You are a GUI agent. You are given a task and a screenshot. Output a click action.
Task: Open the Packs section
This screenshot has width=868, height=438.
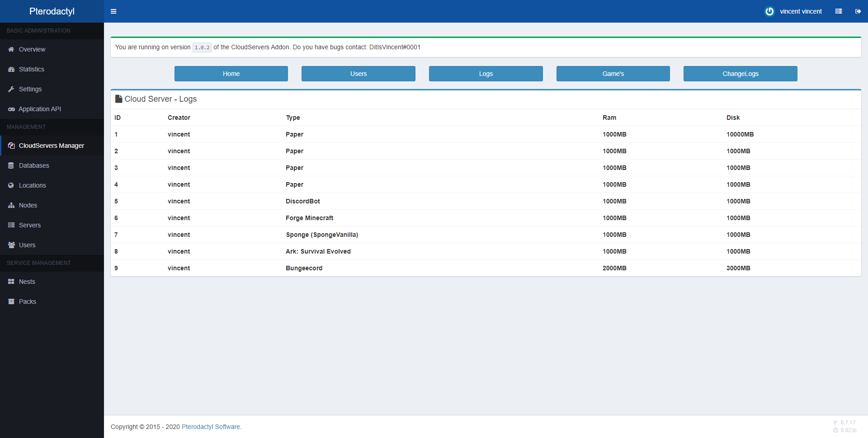(27, 301)
